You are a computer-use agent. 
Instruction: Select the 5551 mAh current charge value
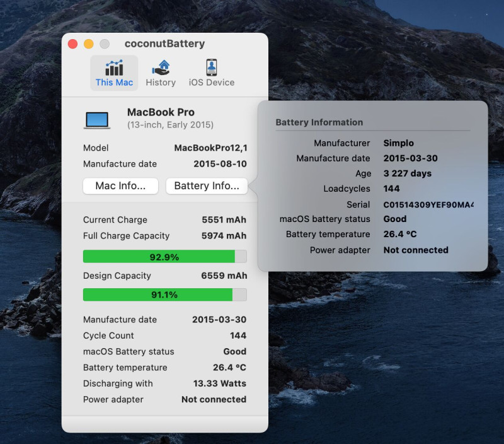224,219
